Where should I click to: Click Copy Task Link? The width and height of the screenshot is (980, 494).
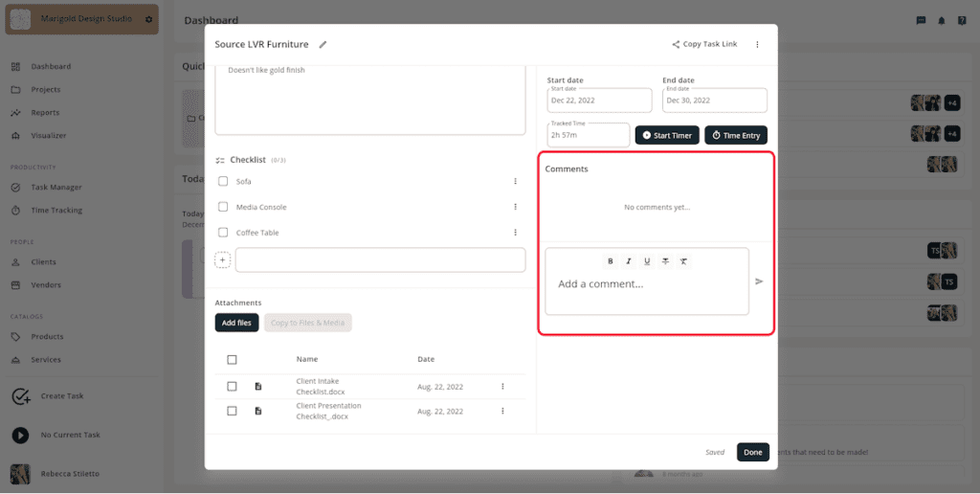click(x=704, y=44)
